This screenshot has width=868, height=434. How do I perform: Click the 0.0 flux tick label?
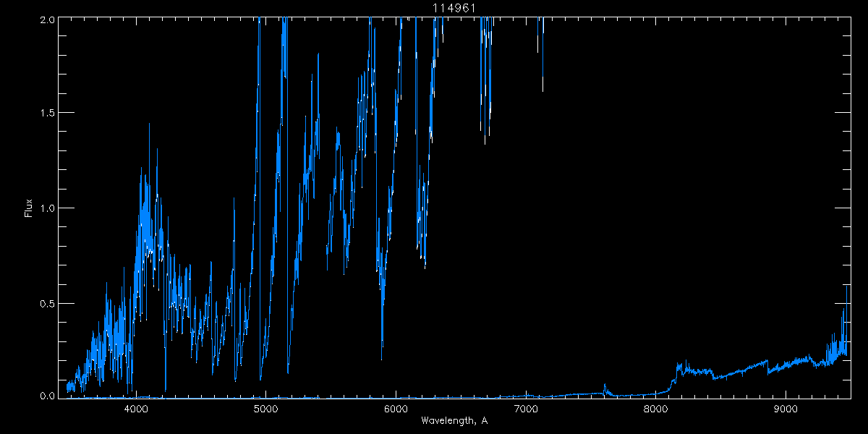pos(46,395)
